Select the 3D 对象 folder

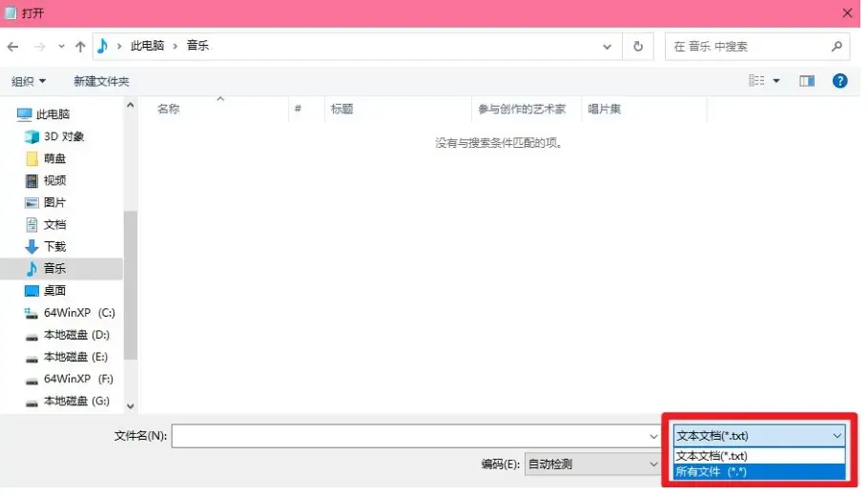click(63, 136)
